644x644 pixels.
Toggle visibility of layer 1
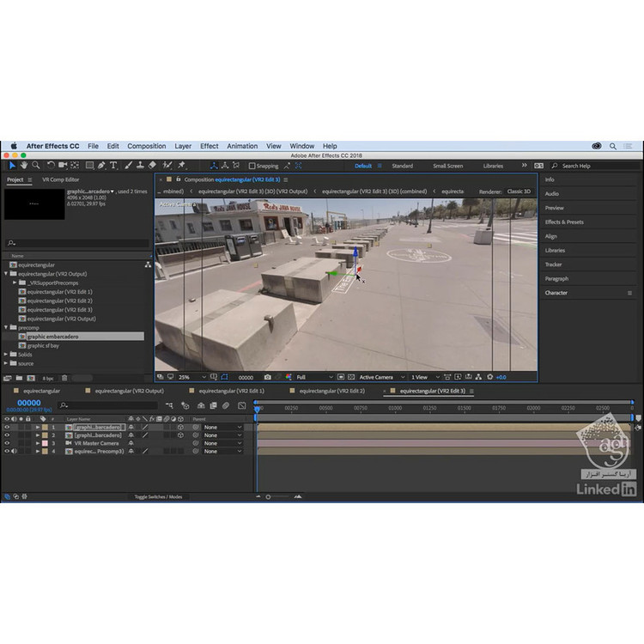(x=7, y=427)
